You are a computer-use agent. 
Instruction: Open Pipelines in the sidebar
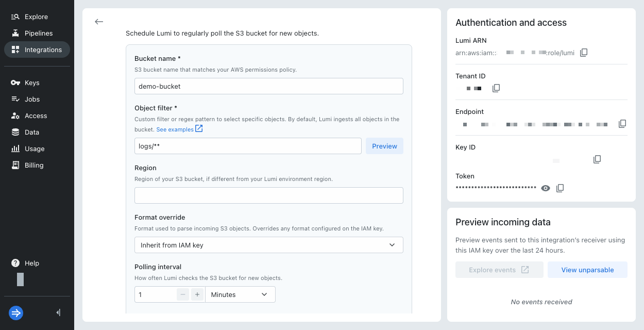[x=37, y=33]
